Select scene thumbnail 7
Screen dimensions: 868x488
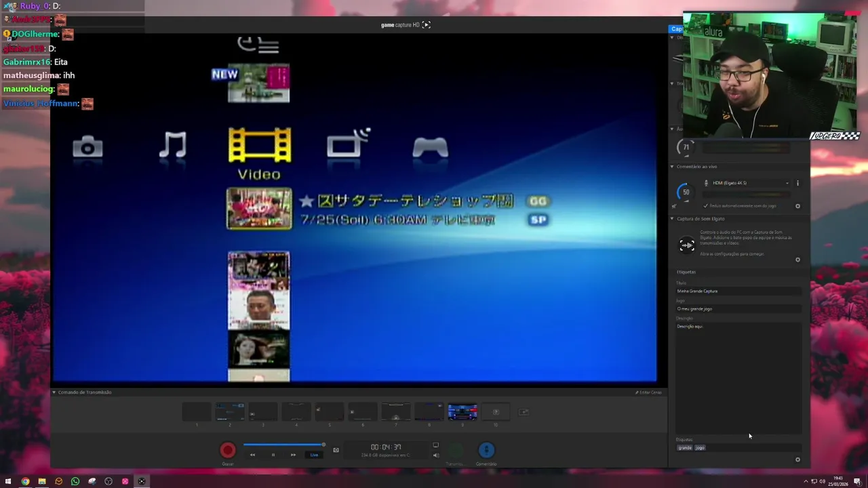coord(396,412)
